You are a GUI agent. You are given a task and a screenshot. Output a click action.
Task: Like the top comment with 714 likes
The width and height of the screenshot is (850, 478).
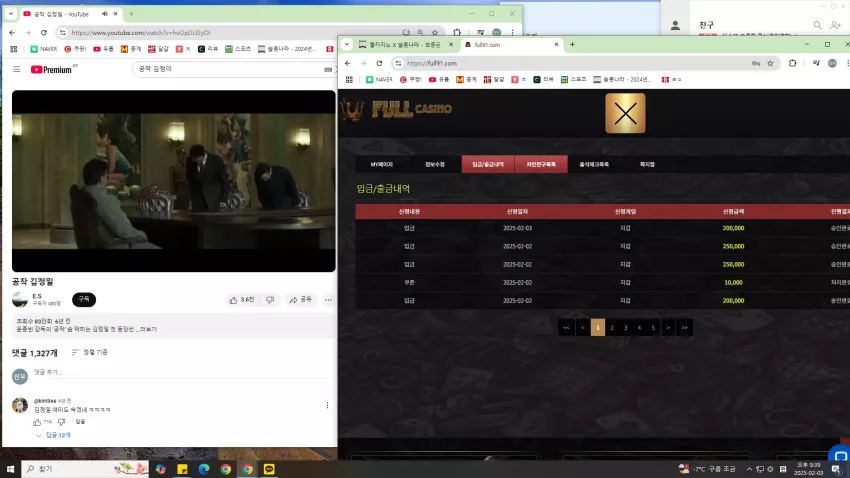point(37,422)
